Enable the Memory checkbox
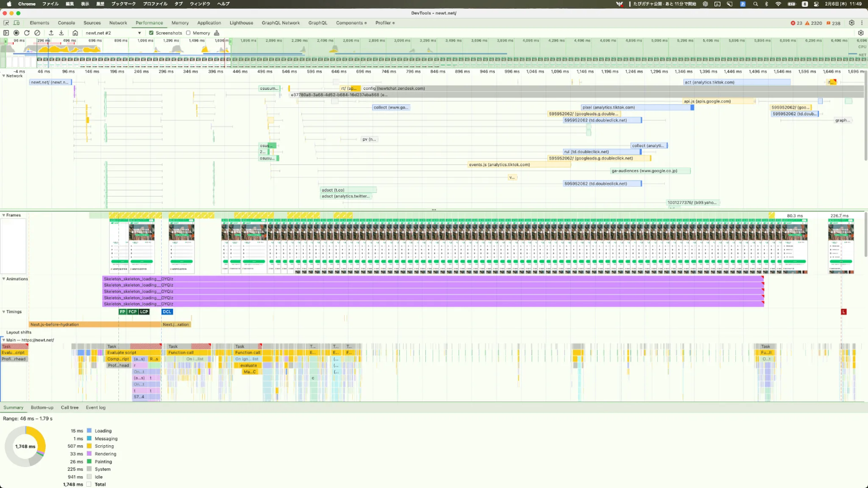Image resolution: width=868 pixels, height=488 pixels. pos(188,33)
